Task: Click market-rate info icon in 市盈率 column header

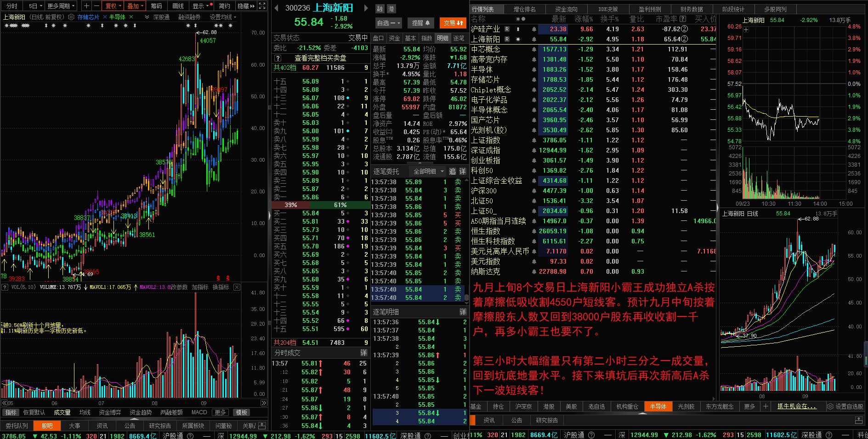Action: (683, 19)
